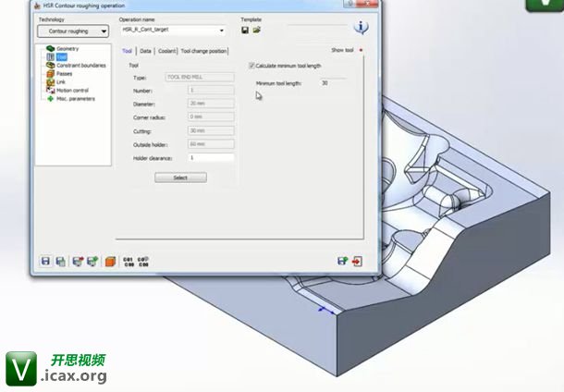Click the Minimum tool length value field

334,83
